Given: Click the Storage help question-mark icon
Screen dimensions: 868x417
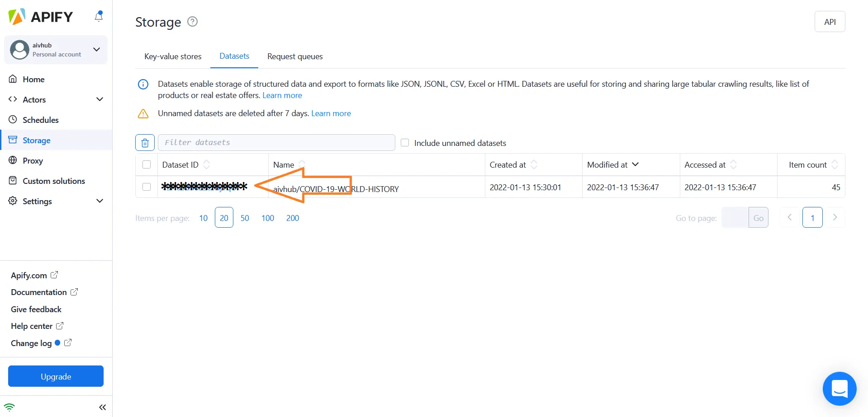Looking at the screenshot, I should [x=193, y=21].
